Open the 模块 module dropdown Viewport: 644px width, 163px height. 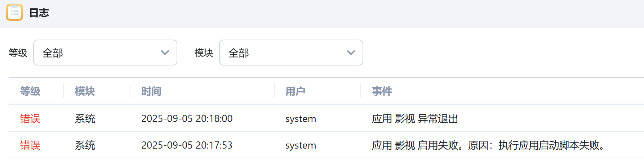[x=291, y=53]
